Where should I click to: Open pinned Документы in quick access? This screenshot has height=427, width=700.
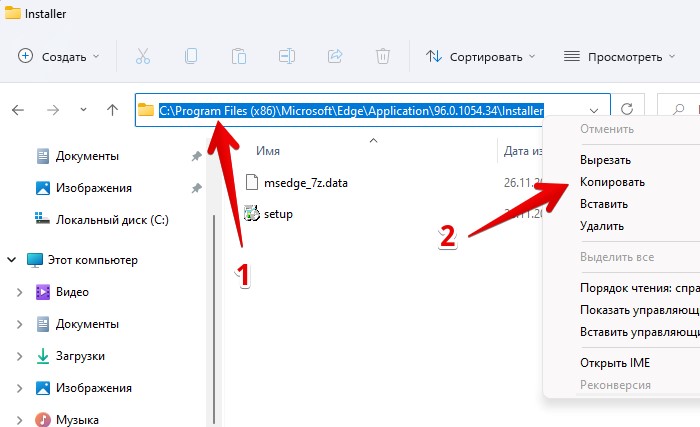[x=87, y=156]
